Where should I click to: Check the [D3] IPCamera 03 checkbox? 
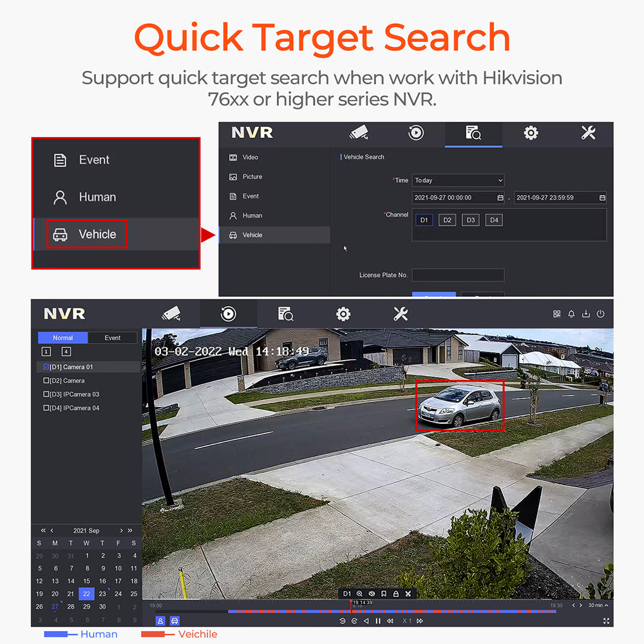[46, 394]
